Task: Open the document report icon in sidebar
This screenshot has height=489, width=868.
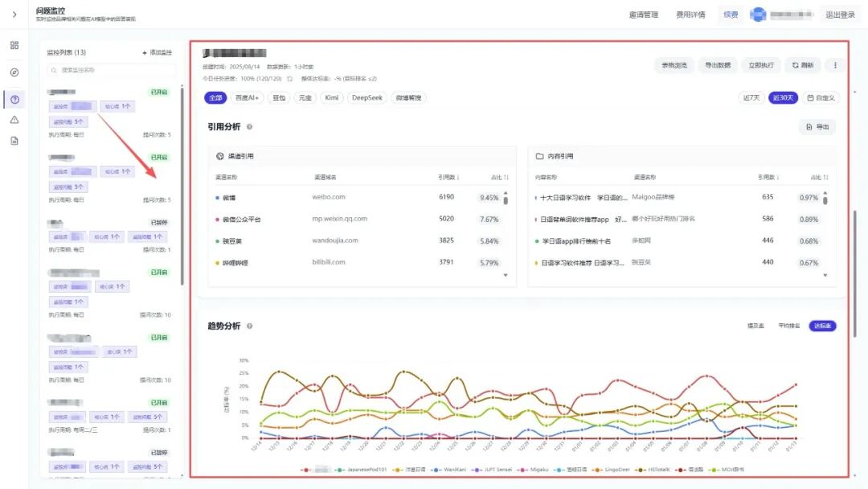Action: [x=14, y=141]
